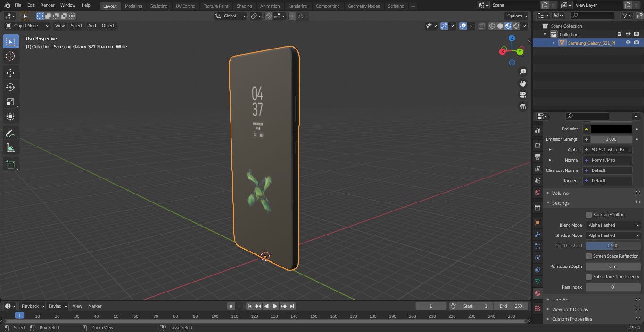Enable Backface Culling checkbox

click(589, 215)
